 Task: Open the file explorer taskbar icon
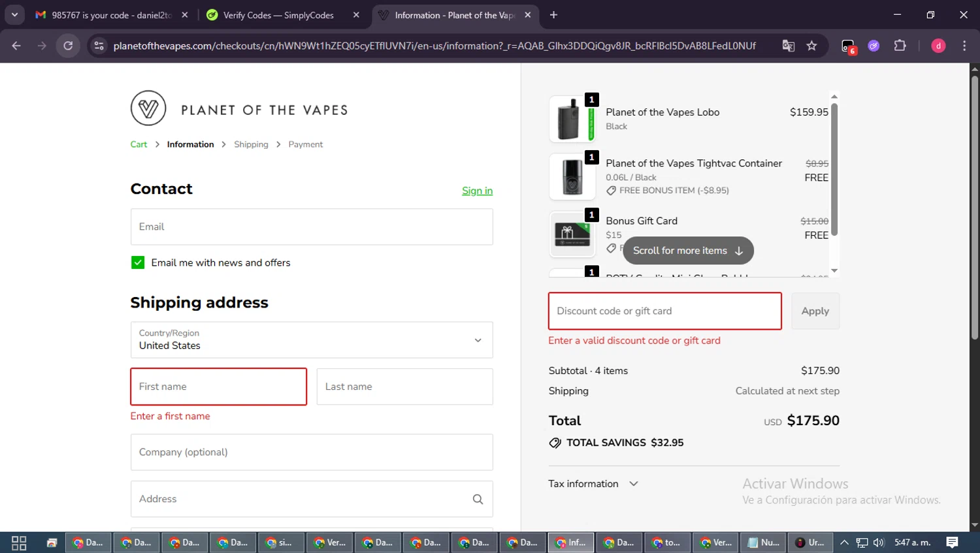tap(52, 543)
